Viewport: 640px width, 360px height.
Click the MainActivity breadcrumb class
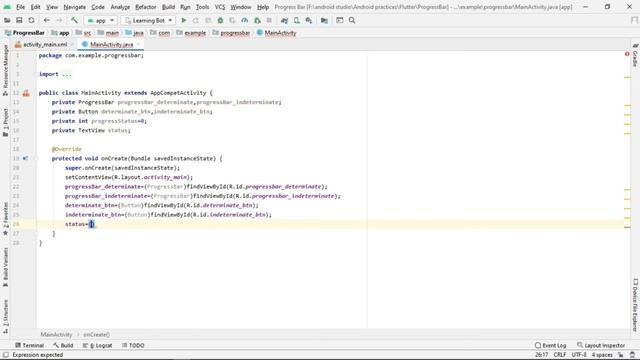pyautogui.click(x=276, y=33)
